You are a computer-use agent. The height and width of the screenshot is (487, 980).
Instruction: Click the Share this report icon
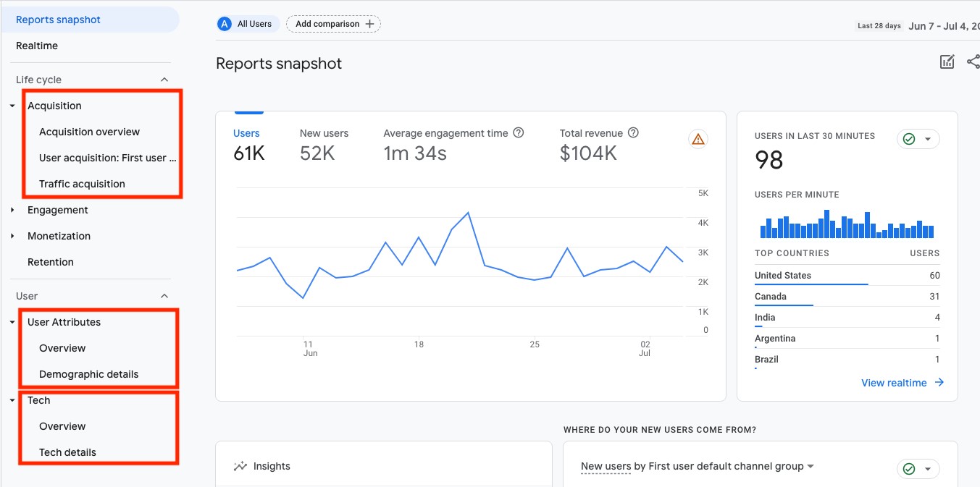(973, 62)
